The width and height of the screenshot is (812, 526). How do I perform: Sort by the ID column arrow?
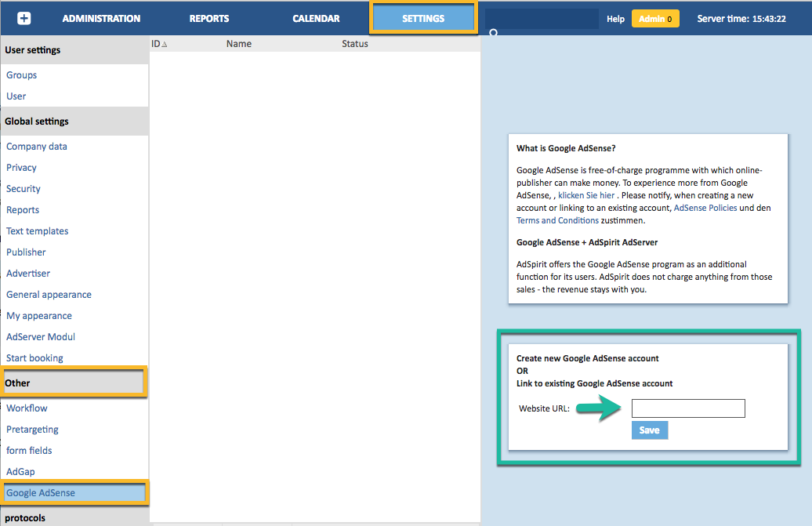[164, 45]
